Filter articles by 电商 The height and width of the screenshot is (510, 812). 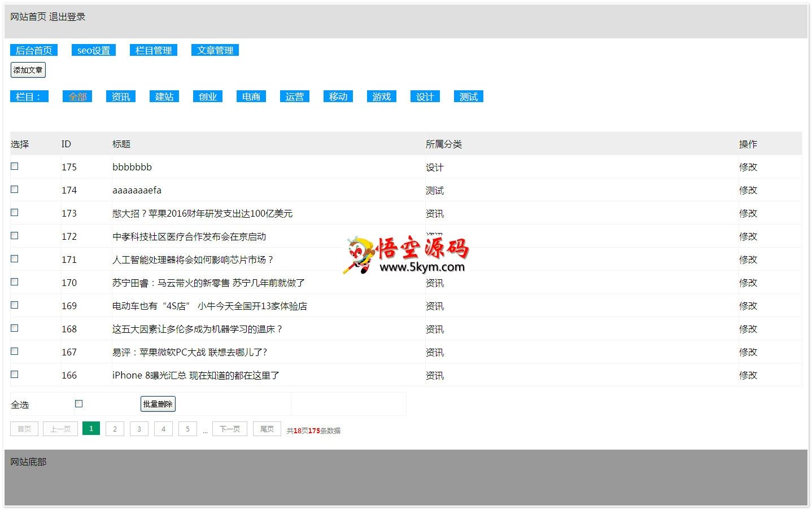coord(251,96)
